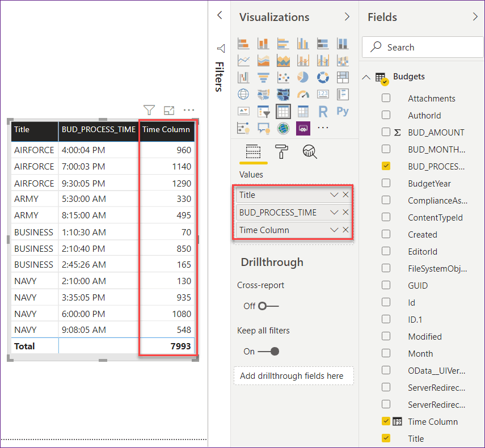Sort by the Time Column header
The width and height of the screenshot is (485, 448).
pyautogui.click(x=166, y=132)
